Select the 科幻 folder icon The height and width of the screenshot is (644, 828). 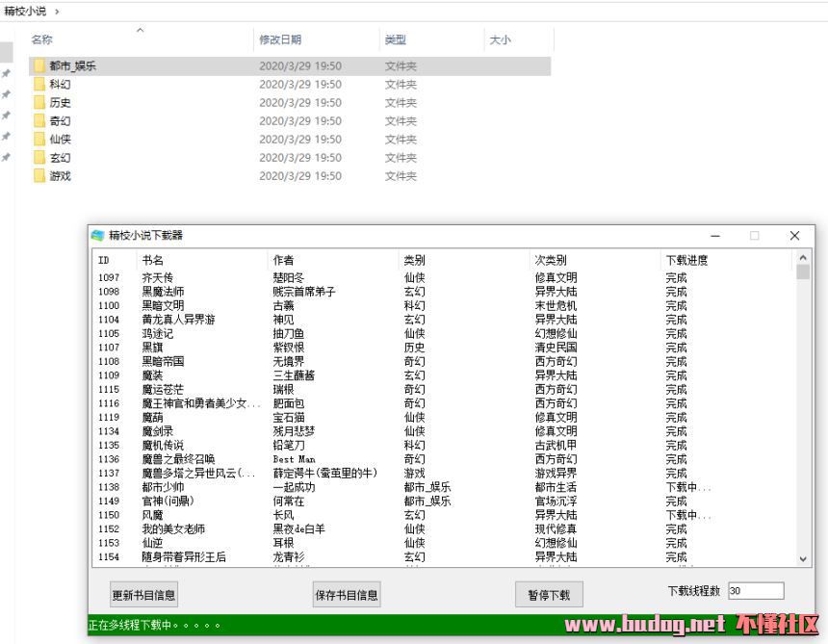click(39, 85)
